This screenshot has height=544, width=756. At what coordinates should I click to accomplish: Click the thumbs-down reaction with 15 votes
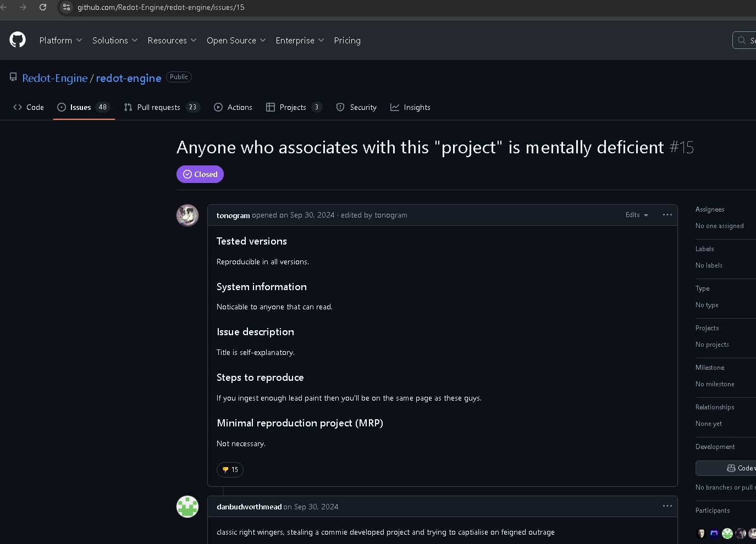(230, 470)
